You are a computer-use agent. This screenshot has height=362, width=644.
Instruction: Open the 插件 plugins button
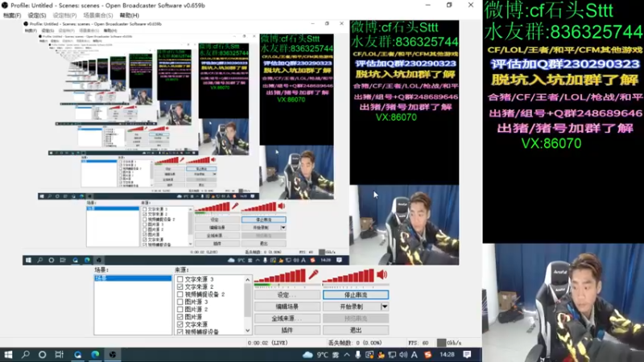pyautogui.click(x=287, y=330)
